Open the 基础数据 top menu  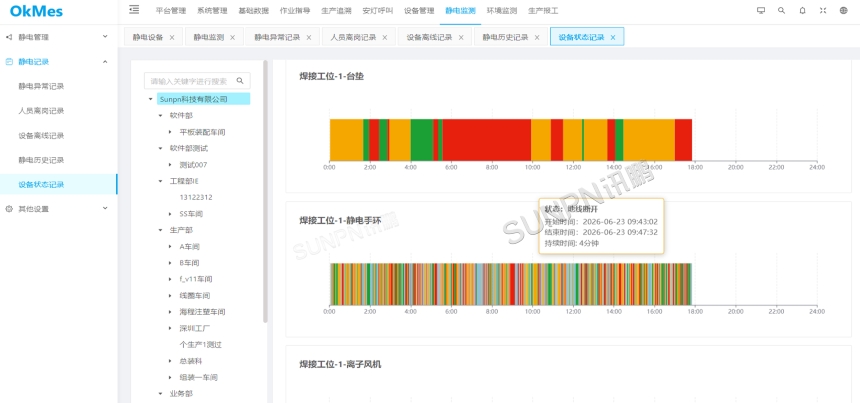[253, 10]
